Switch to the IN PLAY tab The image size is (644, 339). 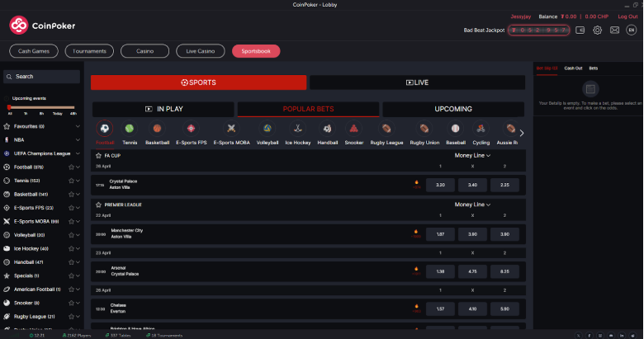point(163,109)
